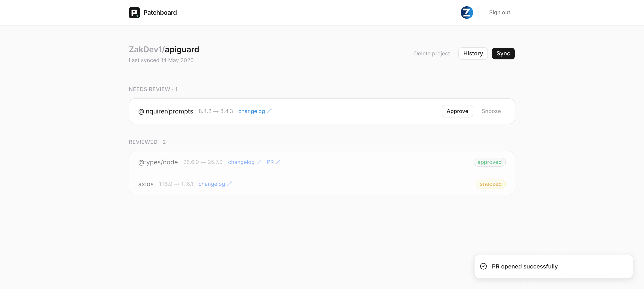Click the axios package name
This screenshot has height=289, width=644.
pyautogui.click(x=146, y=184)
